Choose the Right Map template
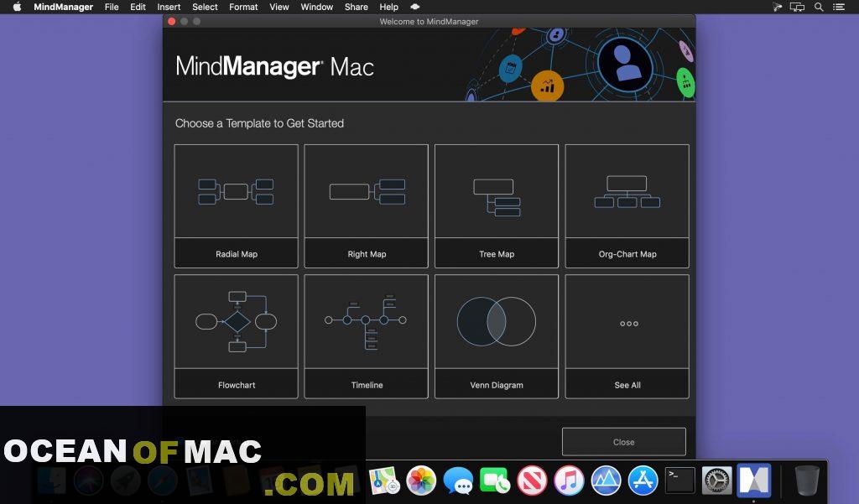The width and height of the screenshot is (859, 504). (367, 206)
